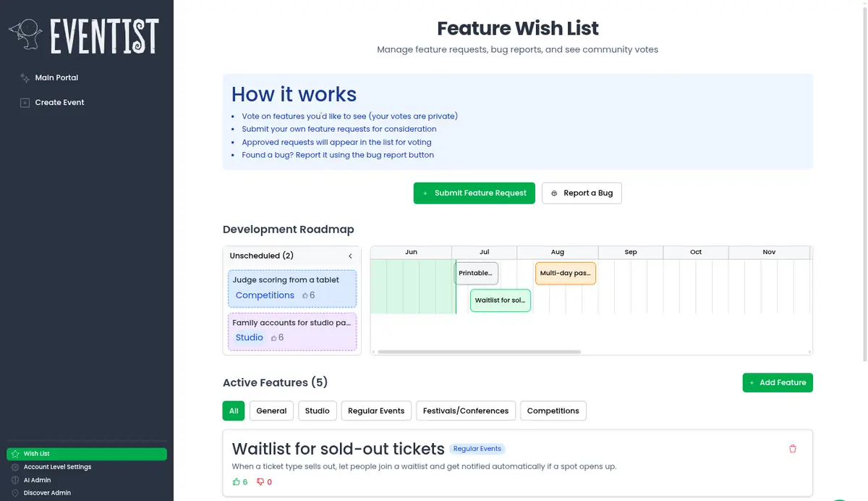The image size is (868, 501).
Task: Click the Add Feature button
Action: click(778, 382)
